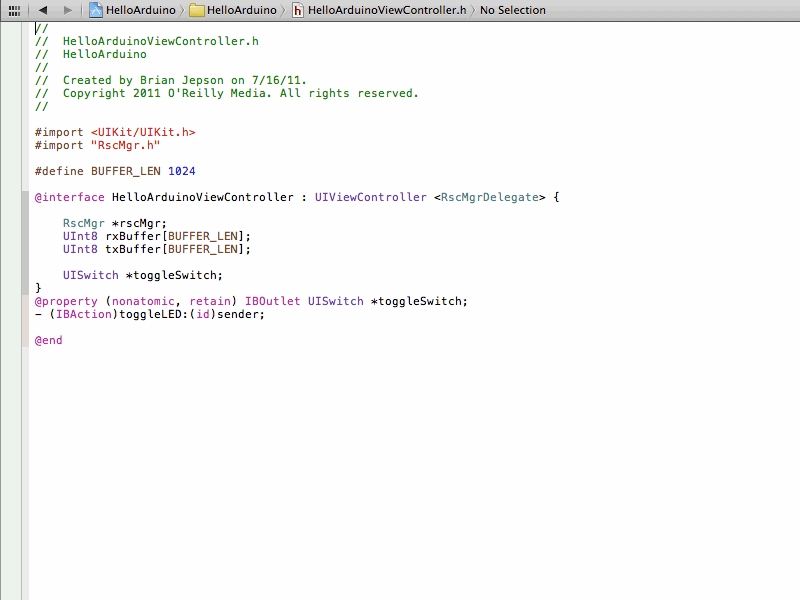Click 'UIViewController' superclass name
This screenshot has height=600, width=800.
click(x=370, y=197)
